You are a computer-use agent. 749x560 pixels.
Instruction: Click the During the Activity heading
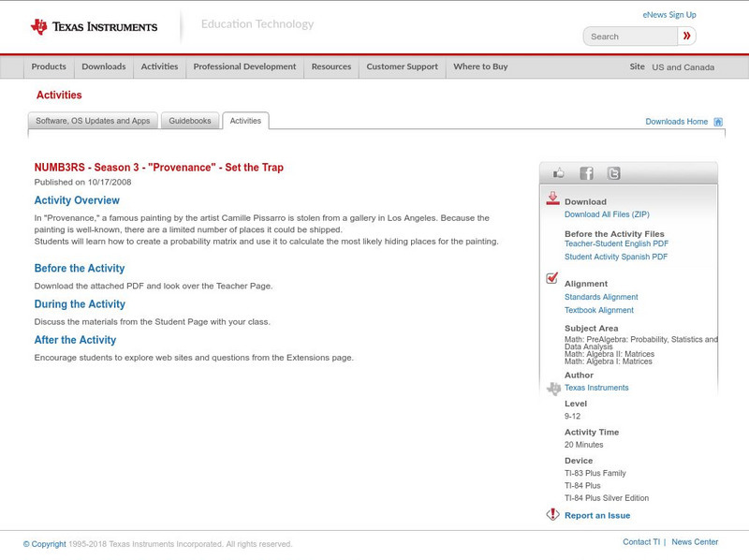80,304
